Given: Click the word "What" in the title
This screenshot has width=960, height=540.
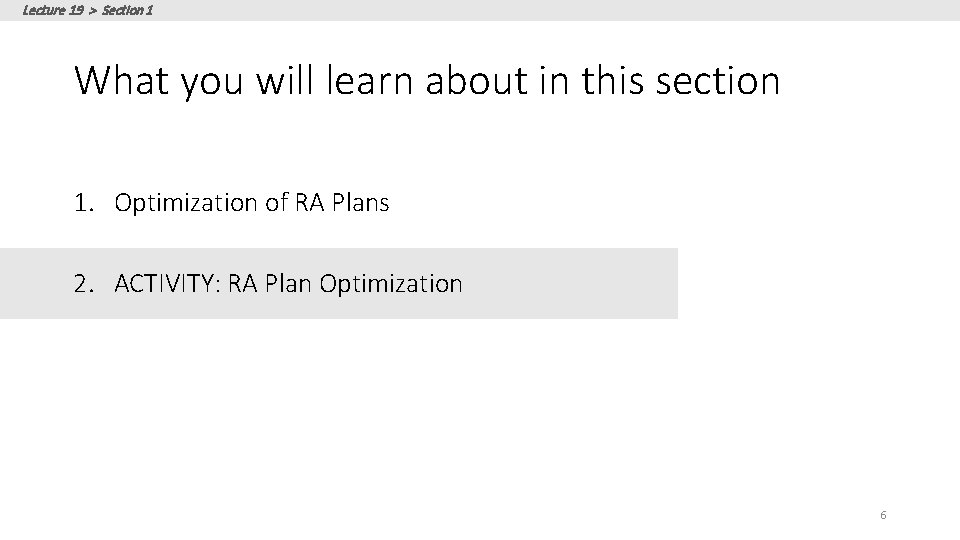Looking at the screenshot, I should point(124,81).
